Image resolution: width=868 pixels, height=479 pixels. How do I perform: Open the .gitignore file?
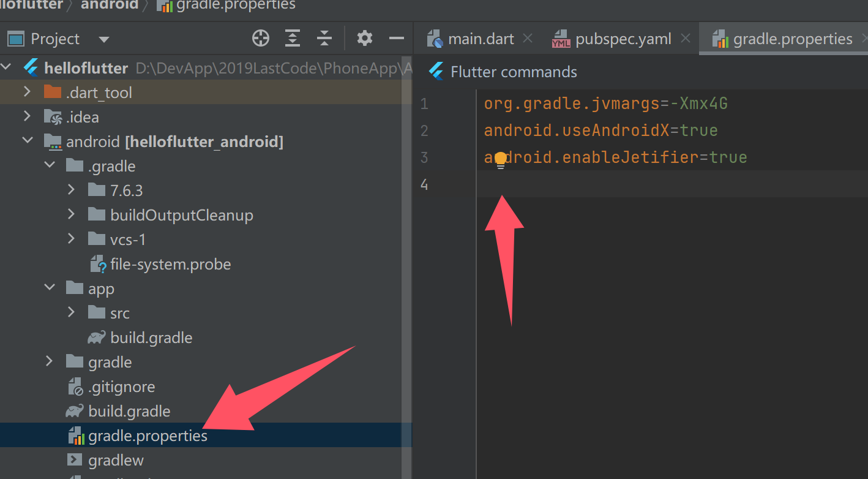(121, 387)
